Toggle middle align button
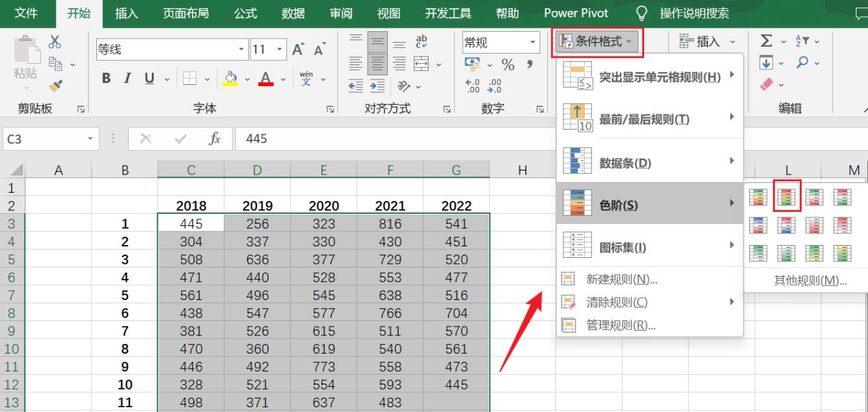Screen dimensions: 868x412 (x=377, y=43)
